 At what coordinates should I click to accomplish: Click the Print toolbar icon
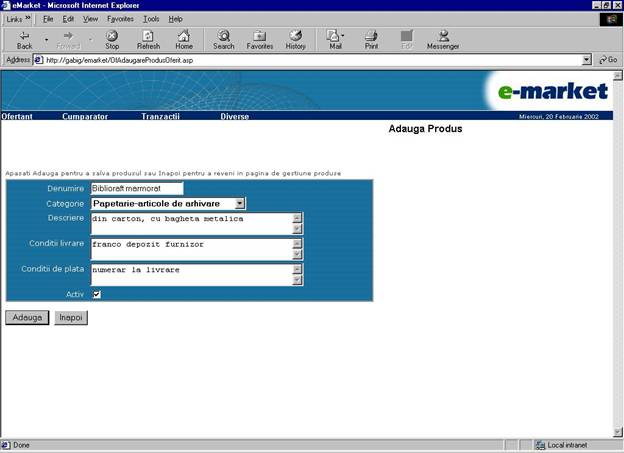[x=371, y=36]
